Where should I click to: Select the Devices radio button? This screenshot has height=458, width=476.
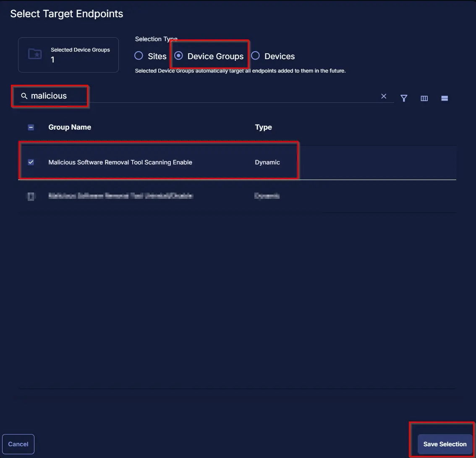click(255, 56)
